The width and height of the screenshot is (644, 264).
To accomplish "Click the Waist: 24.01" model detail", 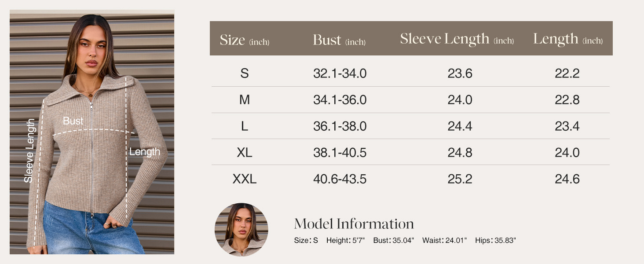I will tap(444, 241).
